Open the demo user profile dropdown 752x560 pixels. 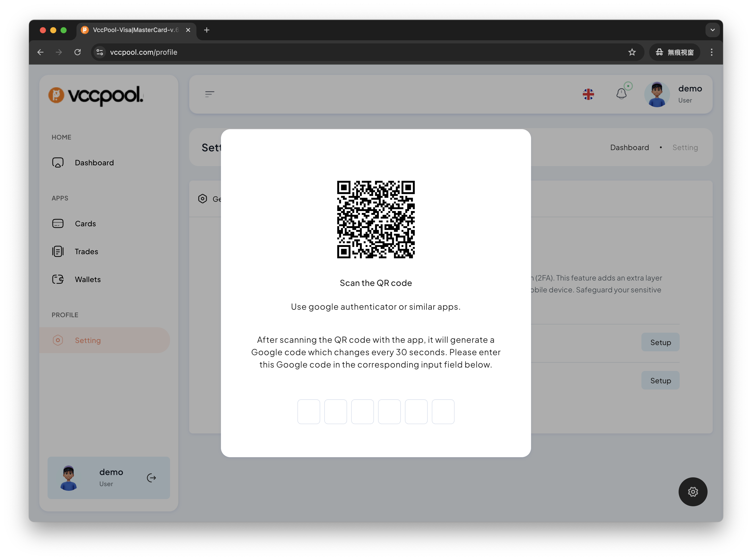coord(673,94)
